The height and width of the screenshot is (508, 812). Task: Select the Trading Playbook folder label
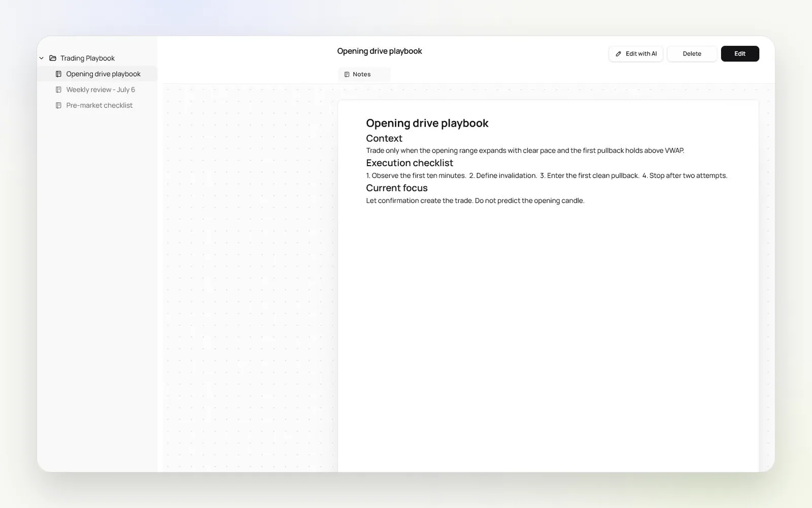point(87,58)
